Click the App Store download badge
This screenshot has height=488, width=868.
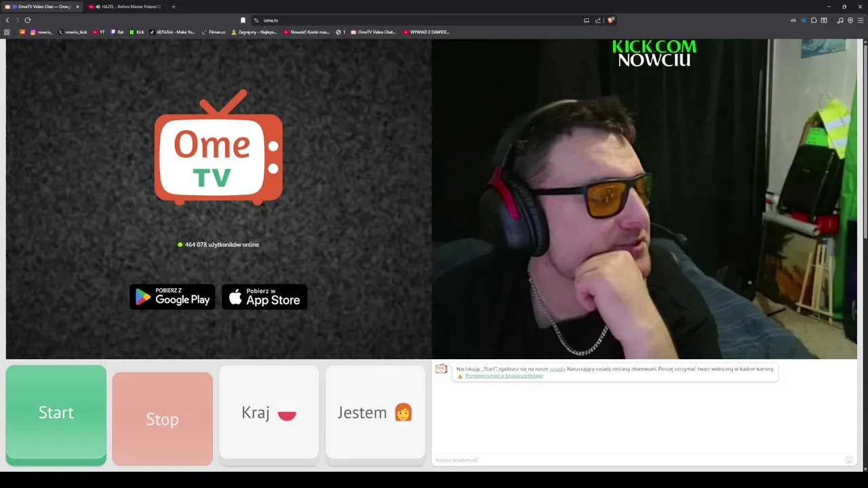point(264,297)
